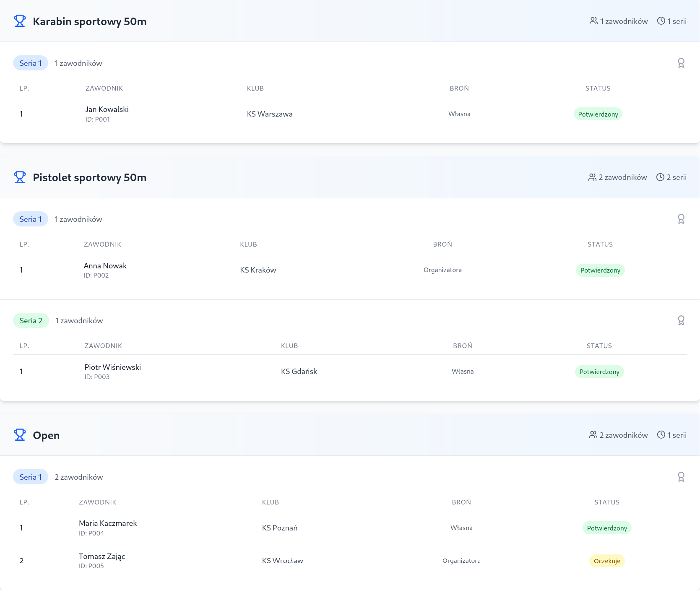Click the trophy icon beside Karabin sportowy 50m

[x=20, y=21]
